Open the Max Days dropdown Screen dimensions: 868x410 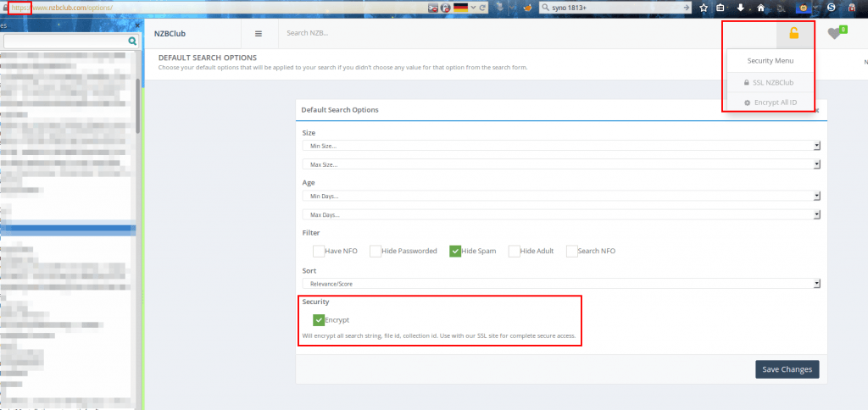(561, 214)
